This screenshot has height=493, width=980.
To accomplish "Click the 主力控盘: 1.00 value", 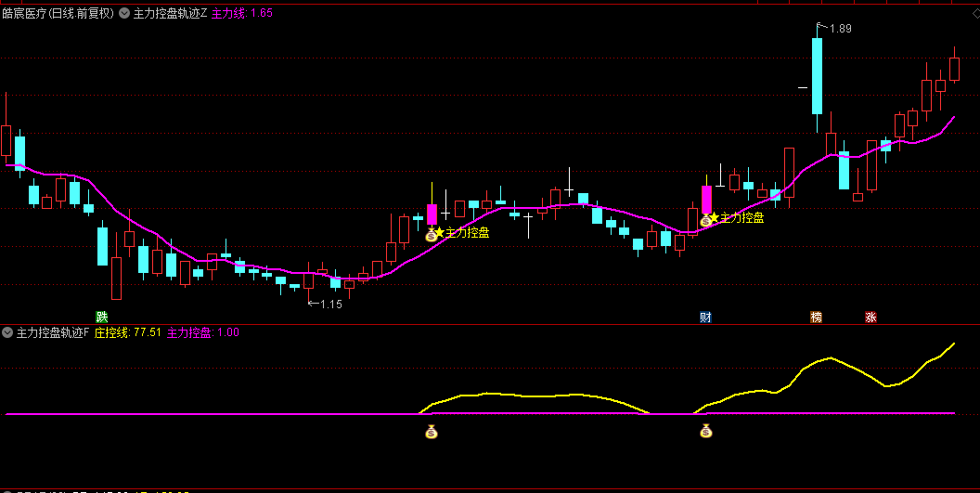I will click(203, 332).
